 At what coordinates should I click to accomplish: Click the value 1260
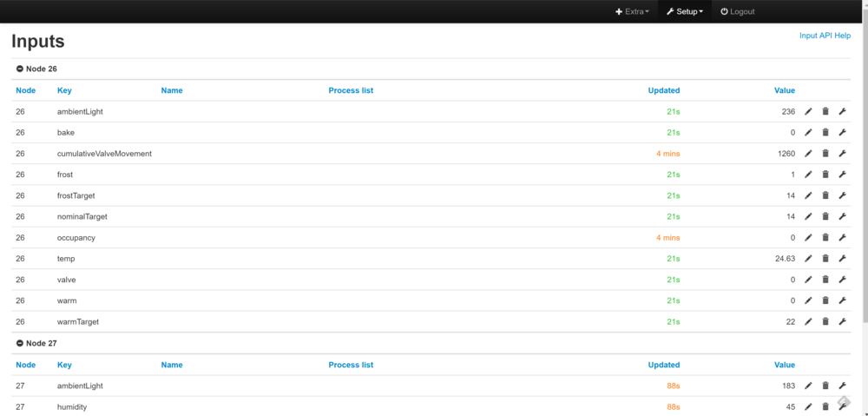tap(786, 154)
